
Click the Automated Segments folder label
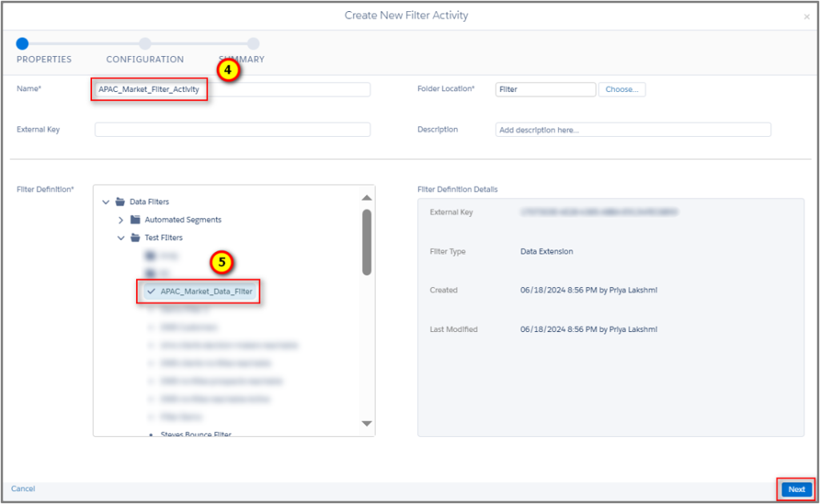(183, 220)
